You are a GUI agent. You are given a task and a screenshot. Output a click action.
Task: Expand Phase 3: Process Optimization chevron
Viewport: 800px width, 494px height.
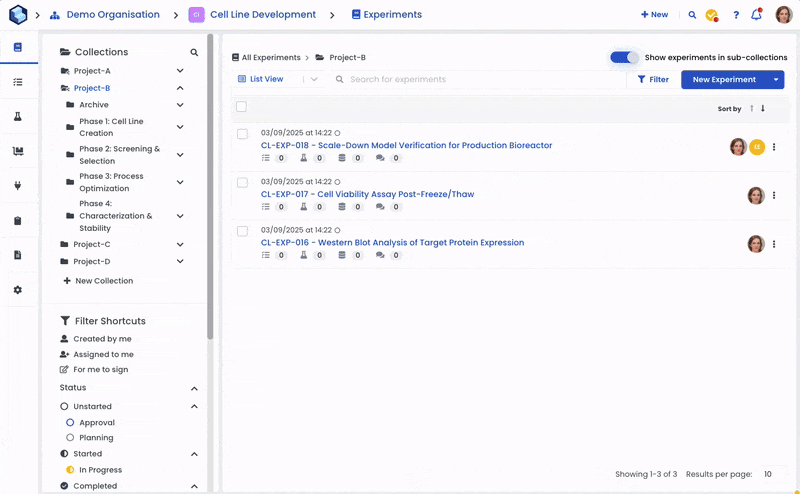180,182
